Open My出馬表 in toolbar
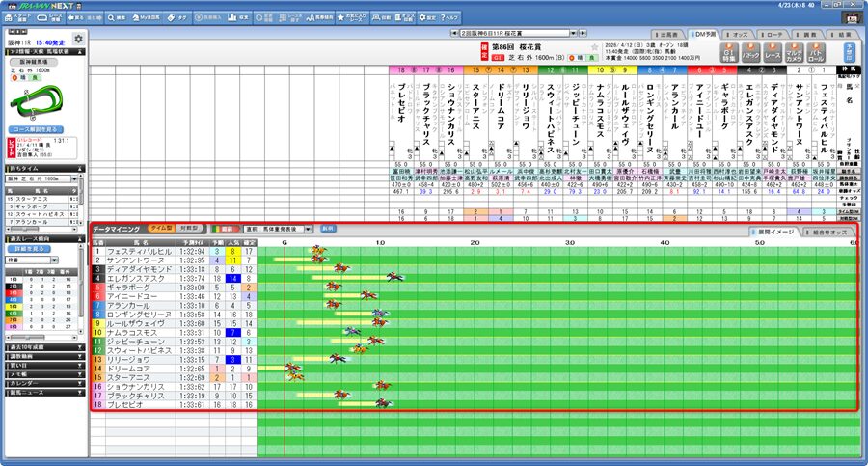Image resolution: width=868 pixels, height=466 pixels. click(147, 17)
